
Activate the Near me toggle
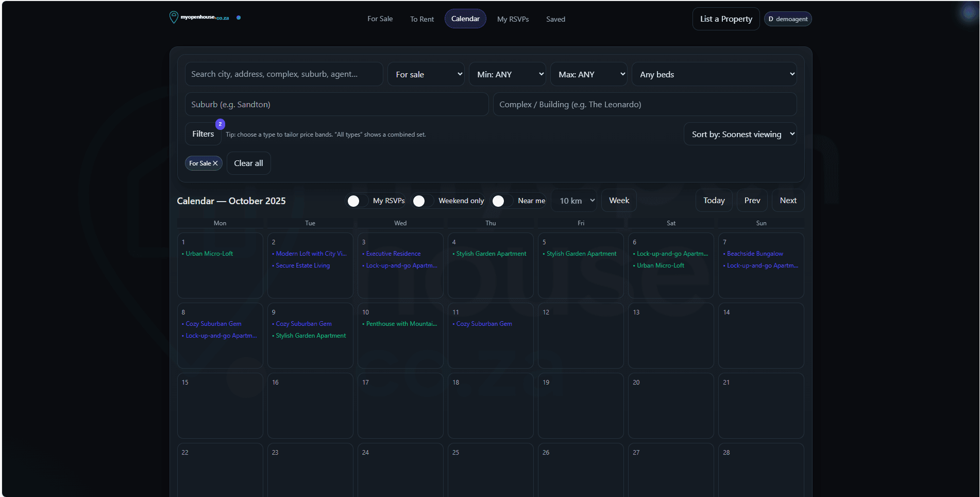pos(499,201)
